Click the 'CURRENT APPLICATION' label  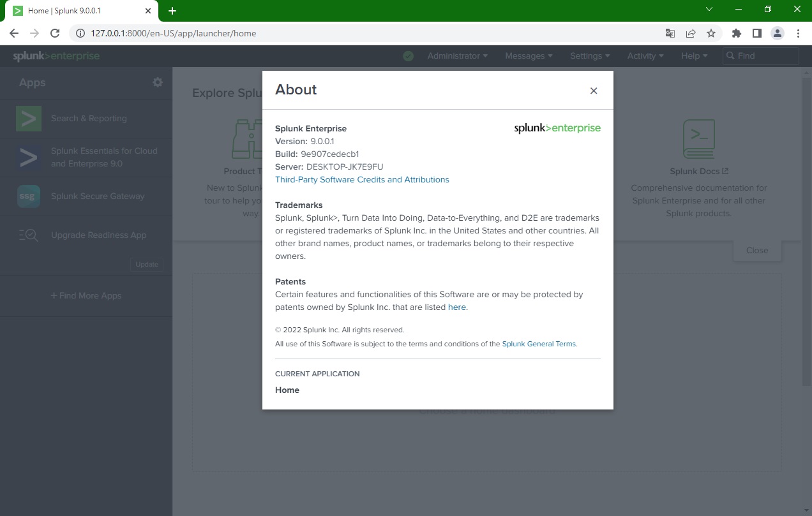click(317, 374)
